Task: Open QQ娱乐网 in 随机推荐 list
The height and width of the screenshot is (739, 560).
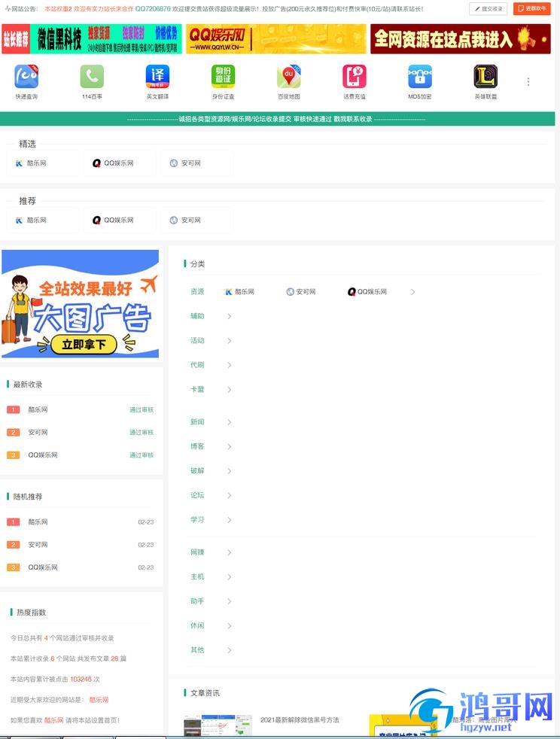Action: pos(43,567)
